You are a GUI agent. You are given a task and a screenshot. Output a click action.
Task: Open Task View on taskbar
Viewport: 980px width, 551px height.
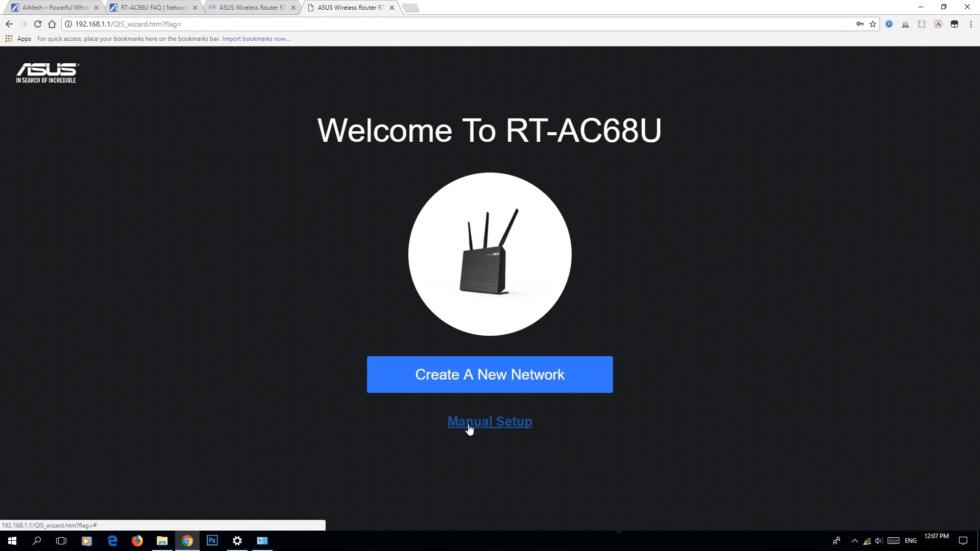click(x=61, y=541)
